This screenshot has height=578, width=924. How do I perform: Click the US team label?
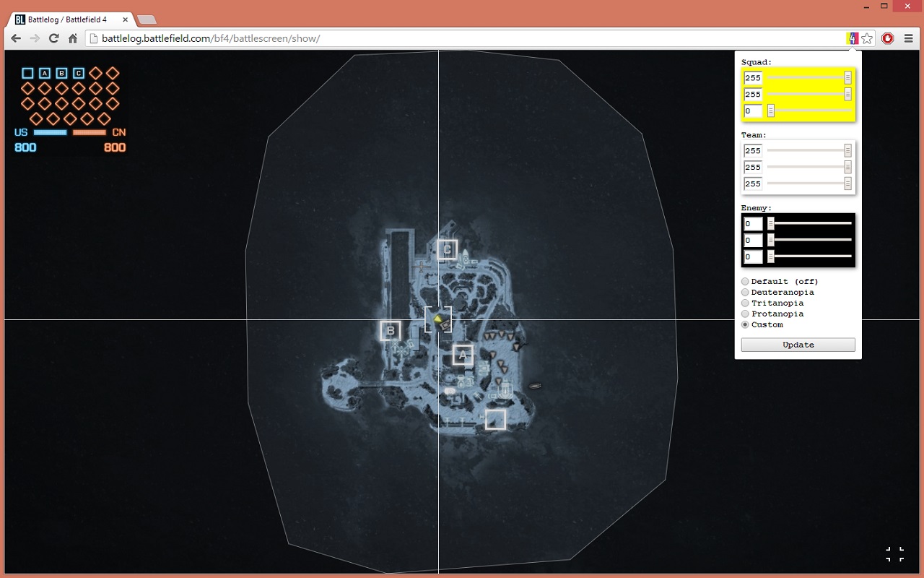pyautogui.click(x=21, y=133)
